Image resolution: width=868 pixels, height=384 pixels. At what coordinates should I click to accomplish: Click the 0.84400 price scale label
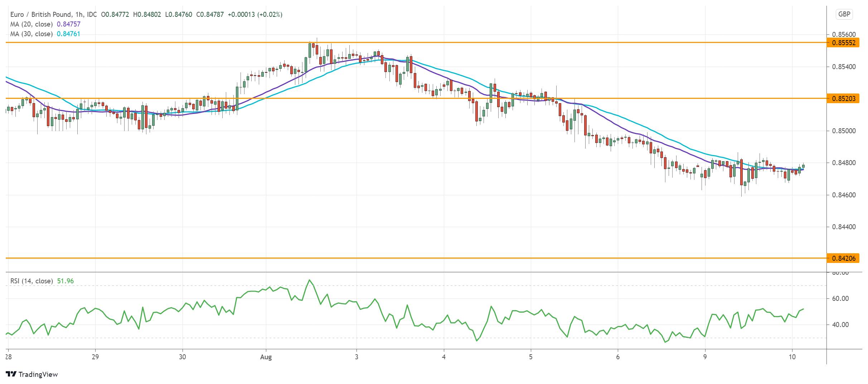pos(844,227)
